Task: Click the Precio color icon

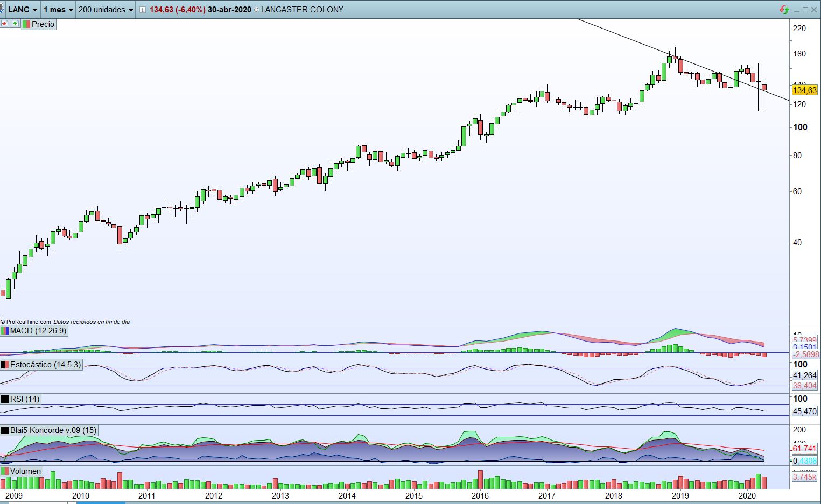Action: (26, 24)
